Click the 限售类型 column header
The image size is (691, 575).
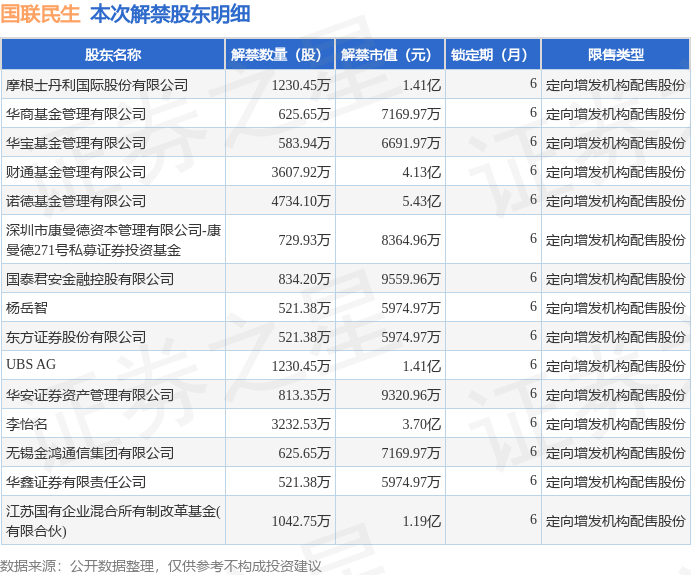pos(615,55)
